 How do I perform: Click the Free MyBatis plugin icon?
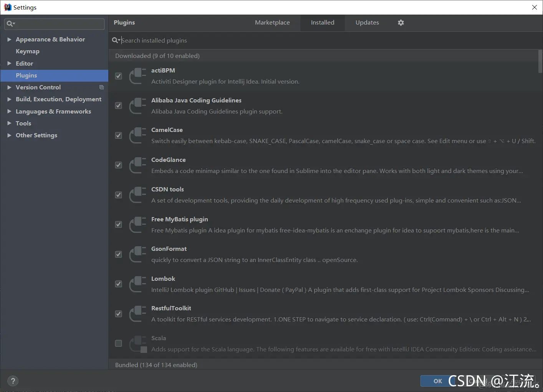point(137,225)
